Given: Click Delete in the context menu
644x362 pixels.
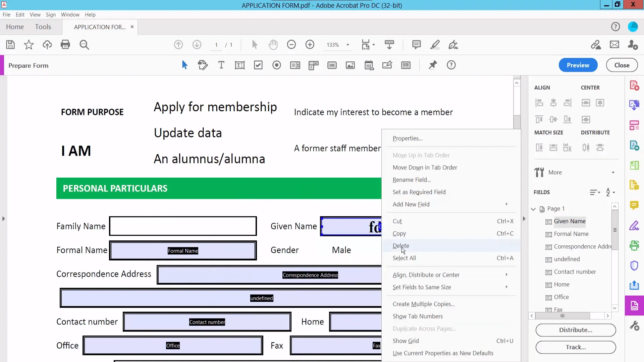Looking at the screenshot, I should click(401, 246).
